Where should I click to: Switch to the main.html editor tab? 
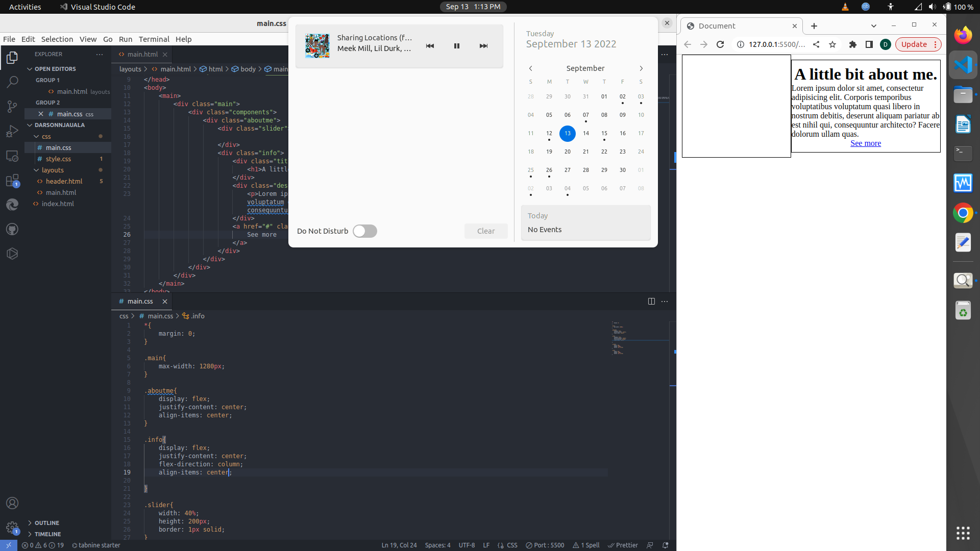[142, 55]
